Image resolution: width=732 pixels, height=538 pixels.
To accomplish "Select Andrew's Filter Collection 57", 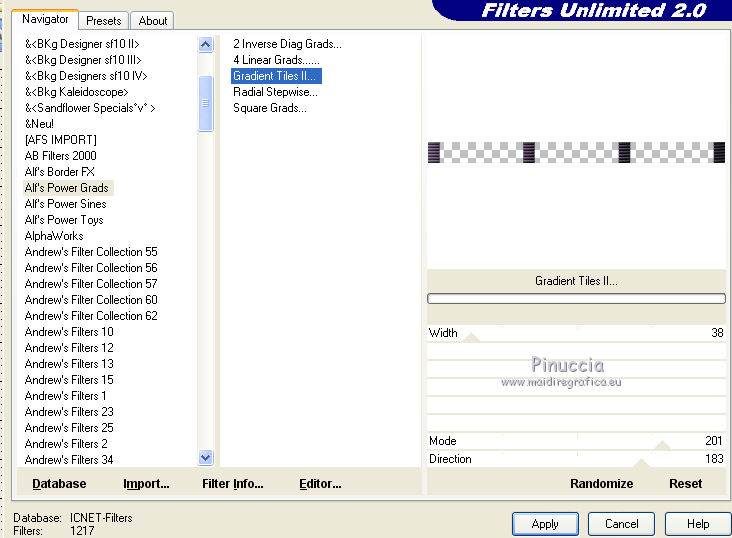I will tap(91, 283).
